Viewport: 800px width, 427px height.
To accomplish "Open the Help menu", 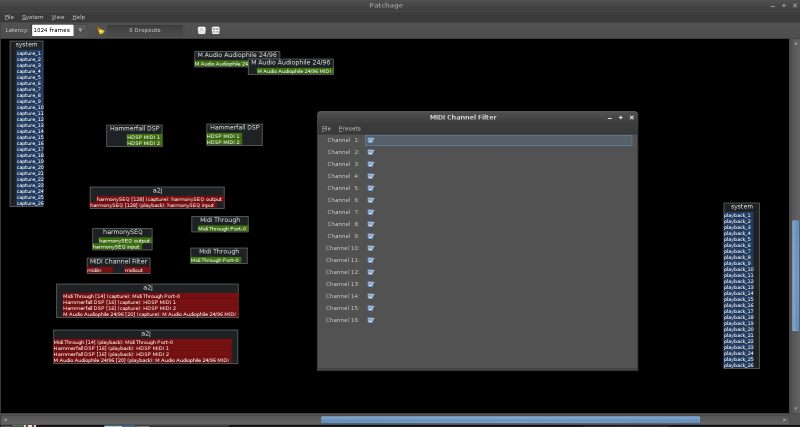I will click(x=79, y=17).
